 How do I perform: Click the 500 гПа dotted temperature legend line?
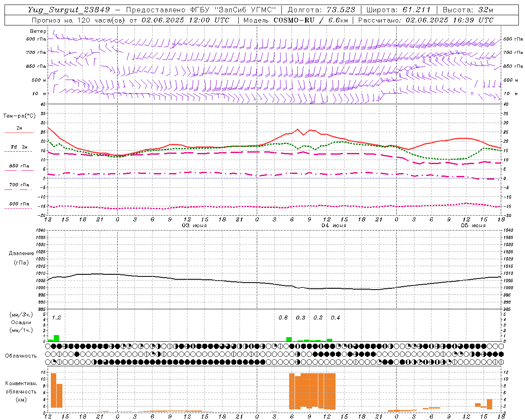click(x=18, y=208)
